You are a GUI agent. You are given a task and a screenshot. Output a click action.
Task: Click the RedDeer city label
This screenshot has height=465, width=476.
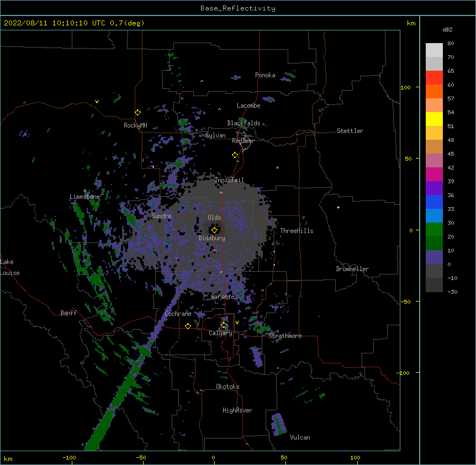pos(243,141)
